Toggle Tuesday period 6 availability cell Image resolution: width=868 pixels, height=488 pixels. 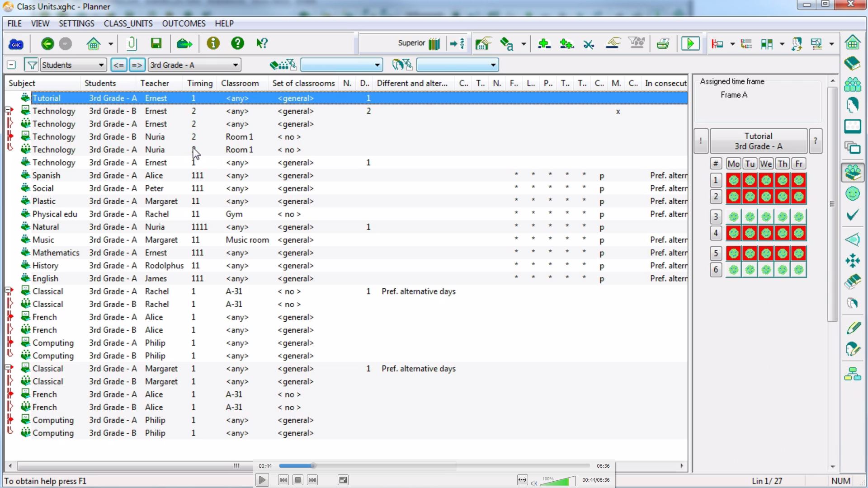coord(750,270)
